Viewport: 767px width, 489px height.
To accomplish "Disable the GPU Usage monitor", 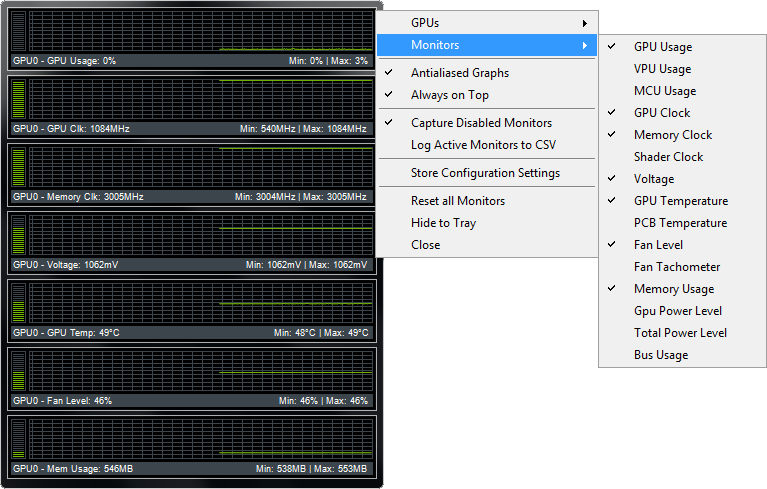I will click(x=682, y=47).
